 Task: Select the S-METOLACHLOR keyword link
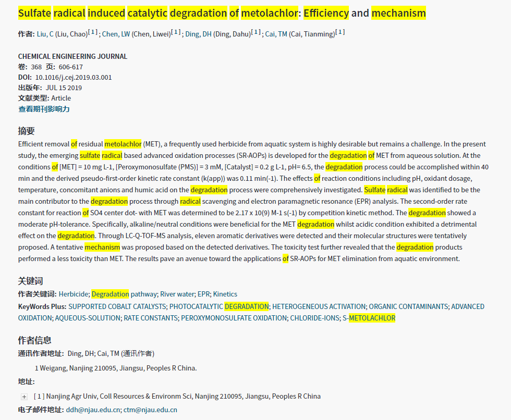click(x=369, y=318)
